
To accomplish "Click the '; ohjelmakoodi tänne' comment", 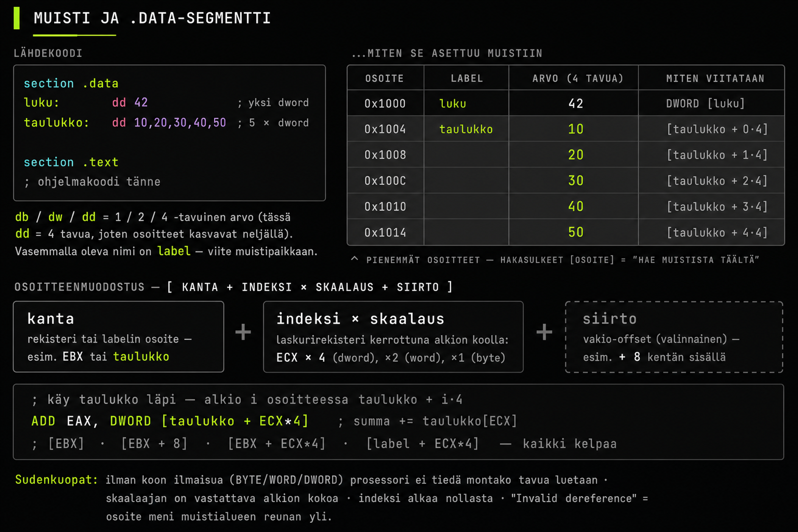I will point(92,182).
